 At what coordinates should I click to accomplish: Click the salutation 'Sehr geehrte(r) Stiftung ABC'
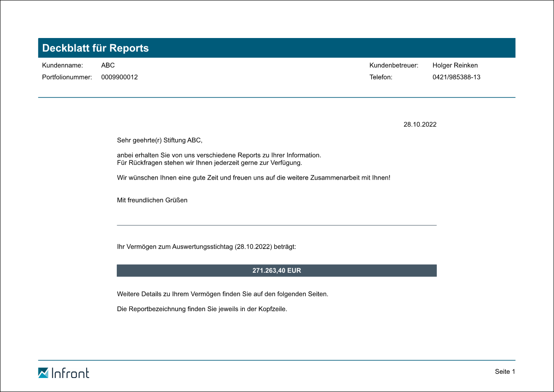click(160, 140)
